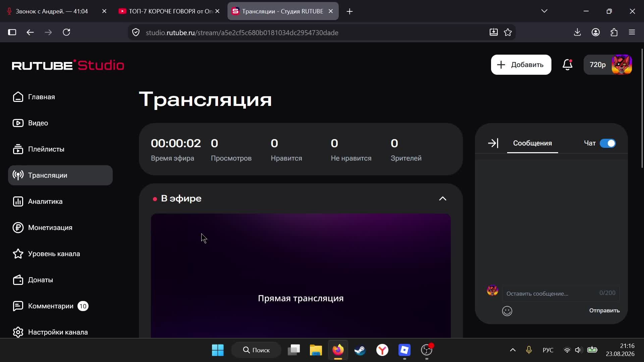
Task: Open the browser extensions icon
Action: (614, 33)
